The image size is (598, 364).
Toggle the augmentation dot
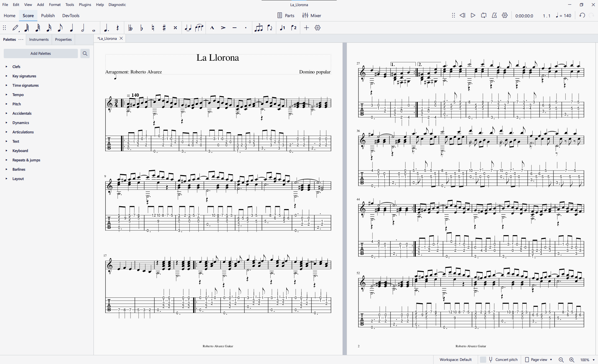tap(106, 28)
